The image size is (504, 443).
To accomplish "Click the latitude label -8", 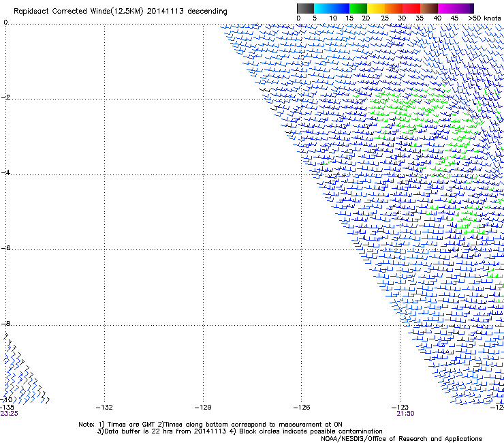I will pyautogui.click(x=5, y=324).
